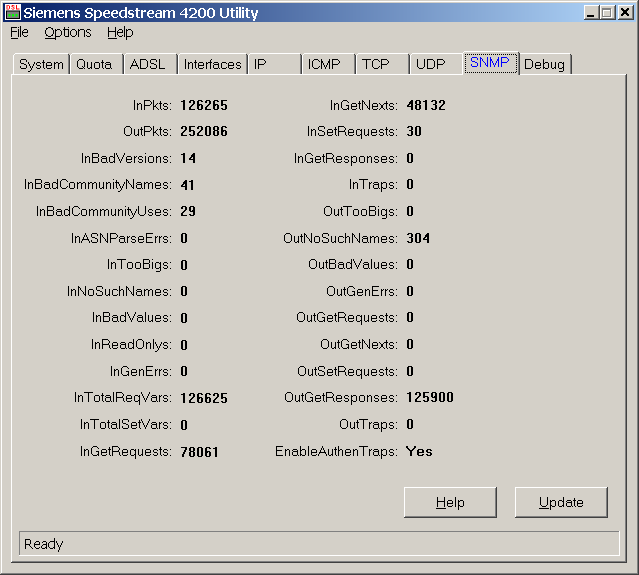Click the InPkts label

pyautogui.click(x=152, y=106)
